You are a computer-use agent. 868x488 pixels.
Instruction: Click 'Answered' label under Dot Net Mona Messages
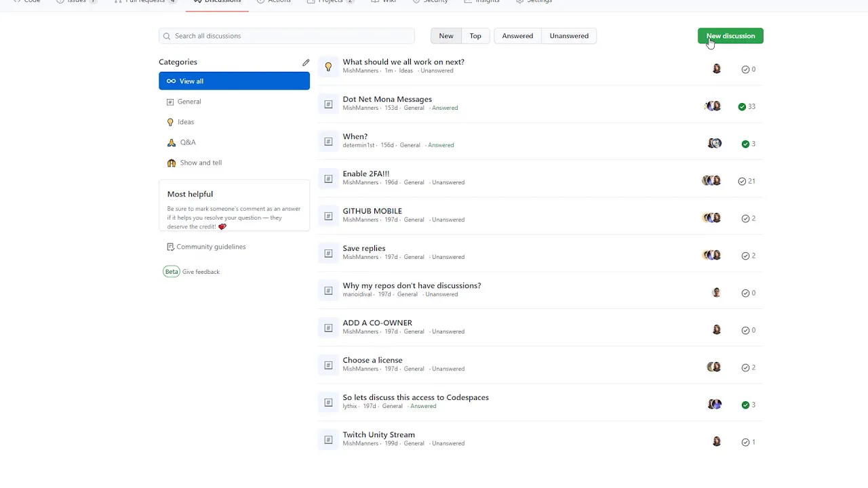point(445,108)
